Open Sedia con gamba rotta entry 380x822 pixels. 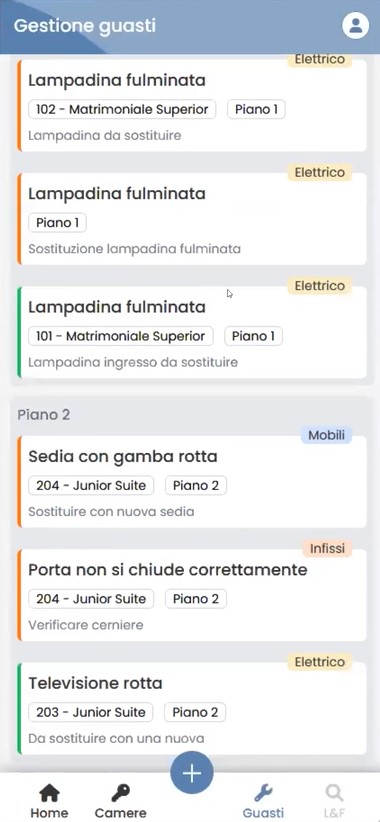click(192, 481)
